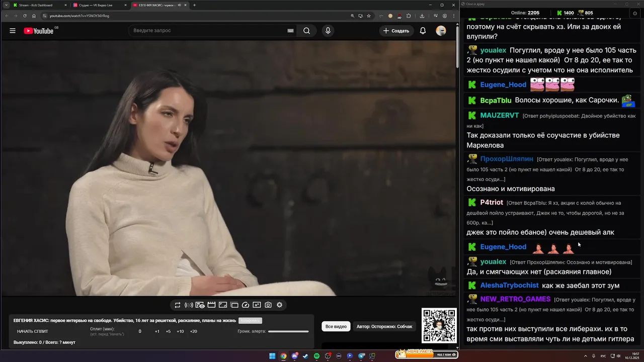This screenshot has height=362, width=644.
Task: Open the YouTube account avatar menu
Action: [441, 31]
